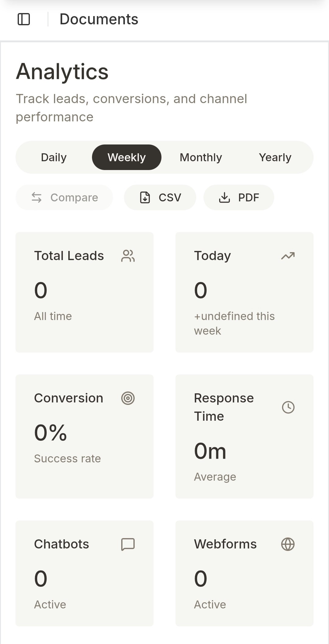This screenshot has width=329, height=644.
Task: Switch analytics to Yearly view
Action: [x=275, y=157]
